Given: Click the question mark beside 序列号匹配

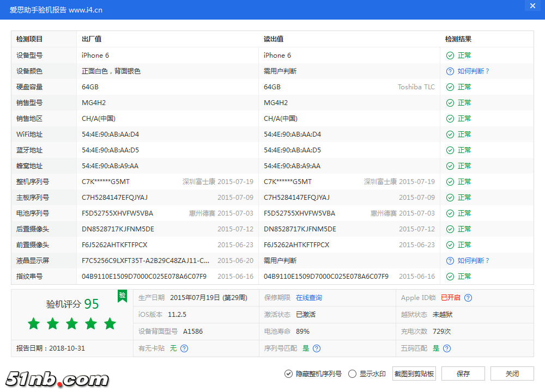Looking at the screenshot, I should [317, 348].
